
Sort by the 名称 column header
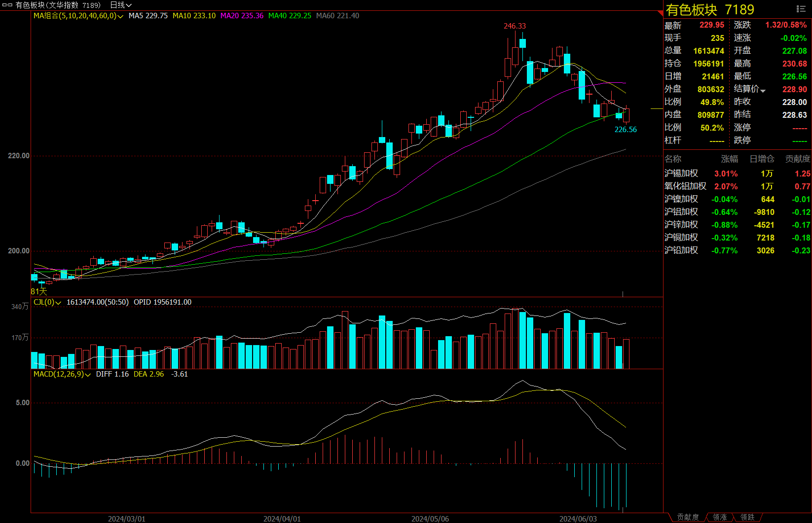click(x=673, y=159)
